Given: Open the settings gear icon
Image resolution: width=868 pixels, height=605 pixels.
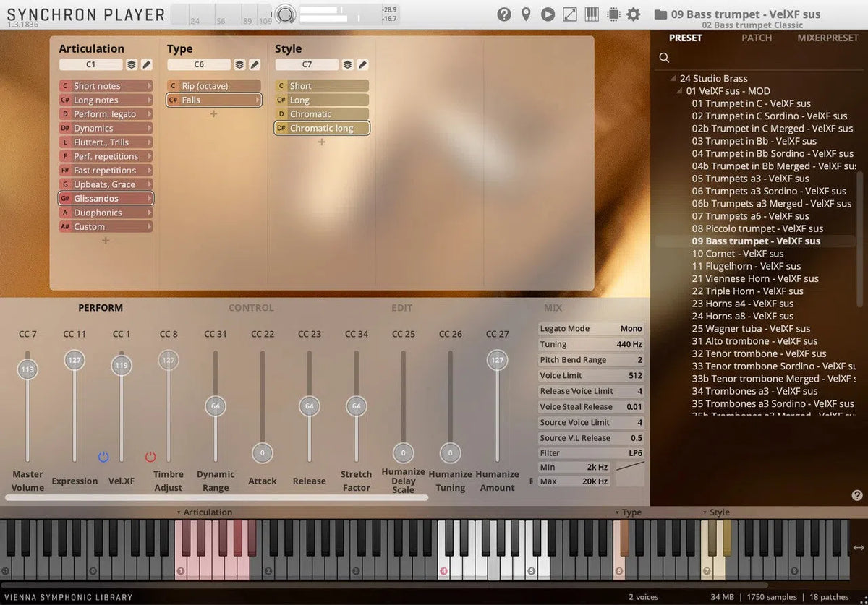Looking at the screenshot, I should click(633, 14).
